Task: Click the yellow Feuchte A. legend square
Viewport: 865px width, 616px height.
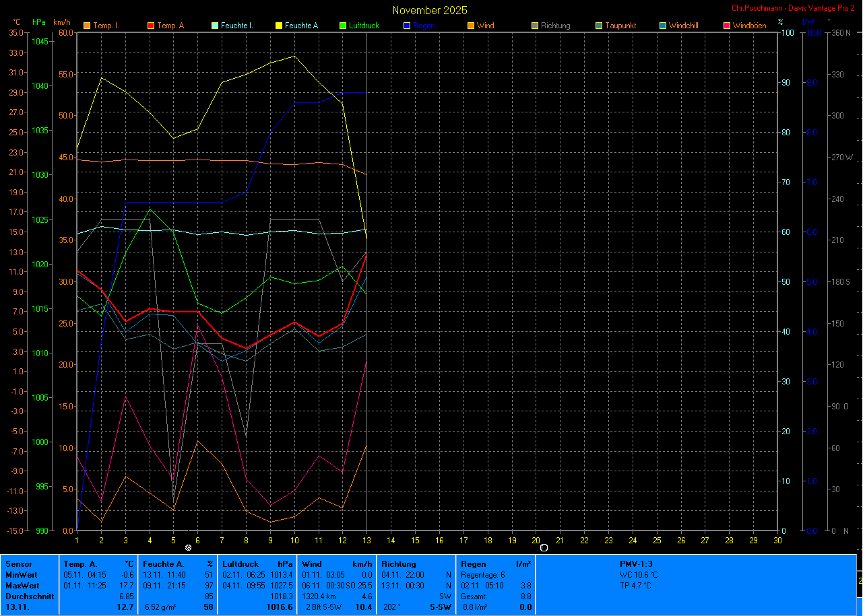Action: tap(278, 26)
